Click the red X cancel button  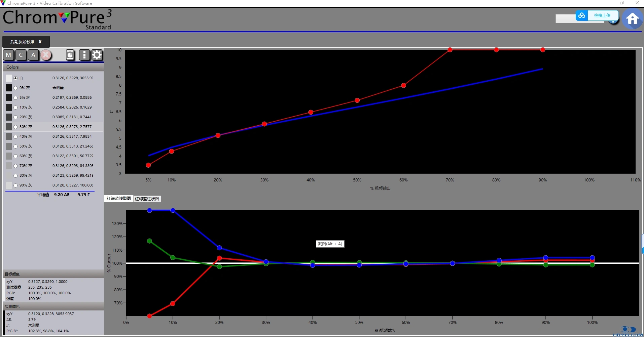pos(46,55)
